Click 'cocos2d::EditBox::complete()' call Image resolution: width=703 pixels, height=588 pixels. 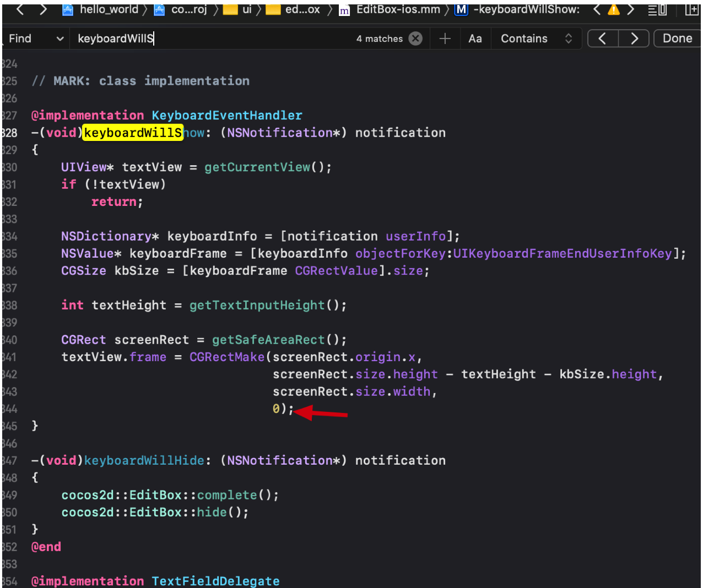[x=170, y=495]
